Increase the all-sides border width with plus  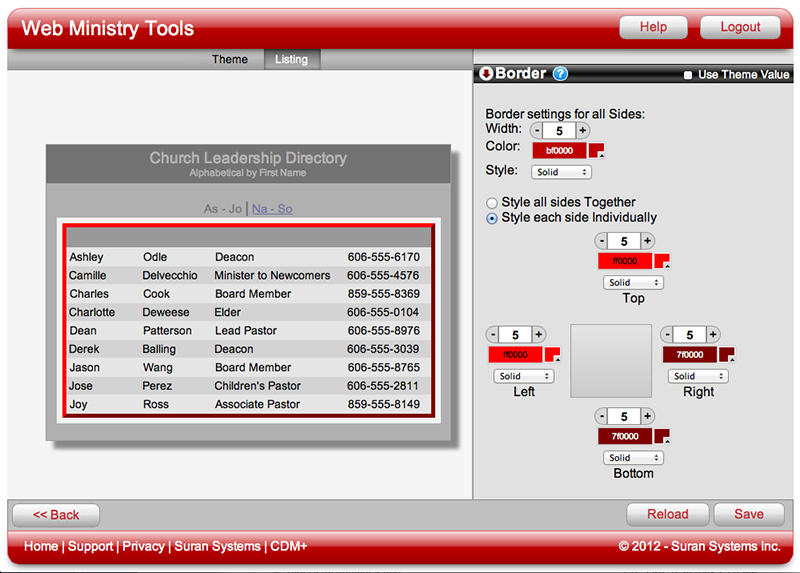(583, 130)
